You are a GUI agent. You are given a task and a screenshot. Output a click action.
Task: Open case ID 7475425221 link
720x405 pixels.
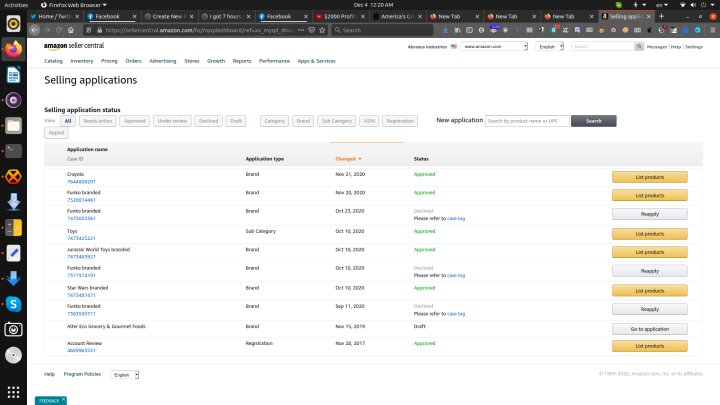pos(81,238)
